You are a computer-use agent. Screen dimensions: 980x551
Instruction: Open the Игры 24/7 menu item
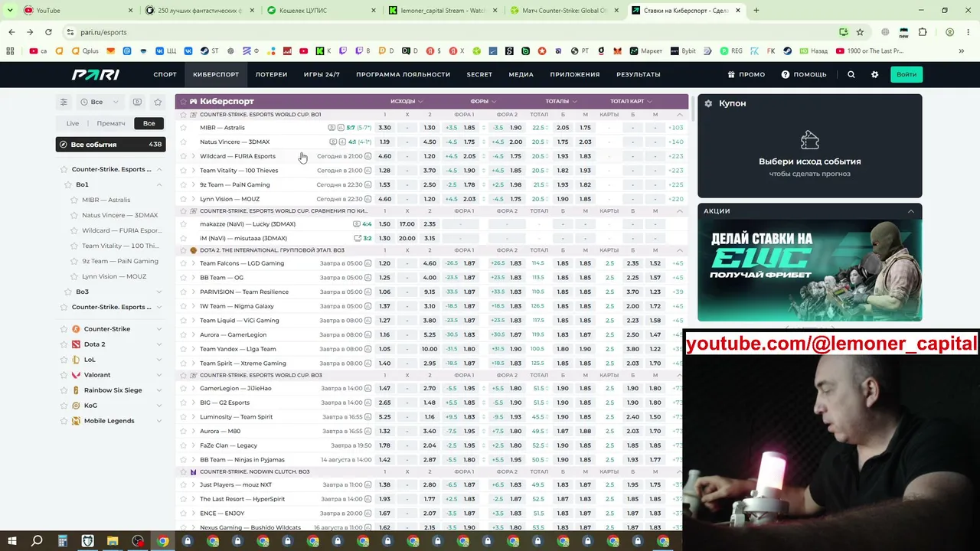(x=322, y=74)
